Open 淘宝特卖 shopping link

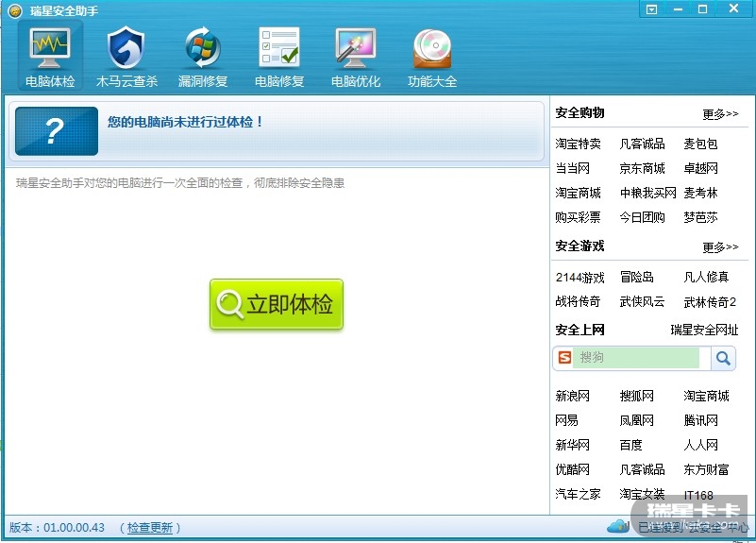(578, 144)
